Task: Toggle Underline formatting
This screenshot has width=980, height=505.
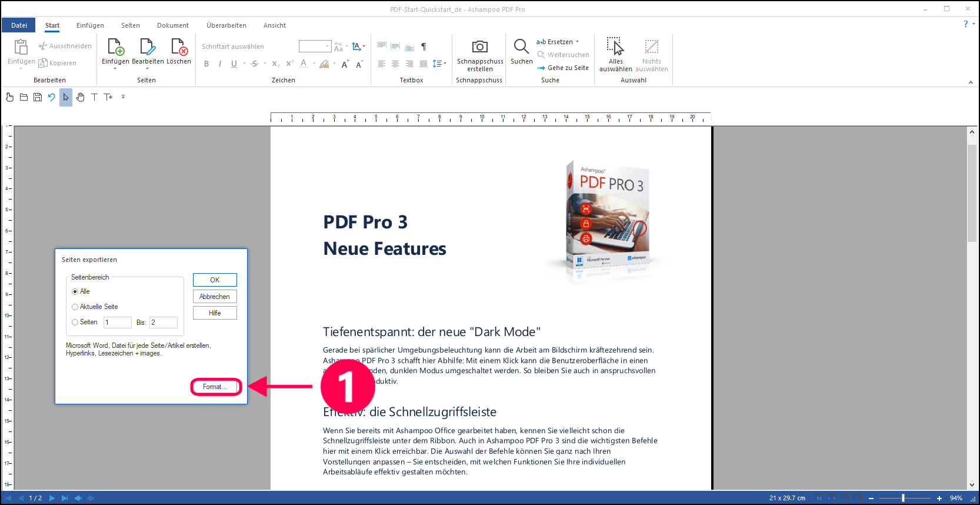Action: coord(234,64)
